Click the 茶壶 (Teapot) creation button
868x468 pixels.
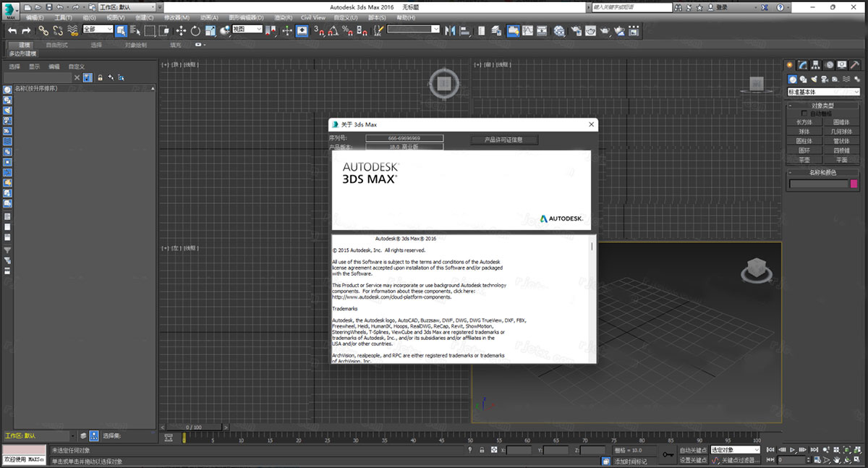point(804,160)
